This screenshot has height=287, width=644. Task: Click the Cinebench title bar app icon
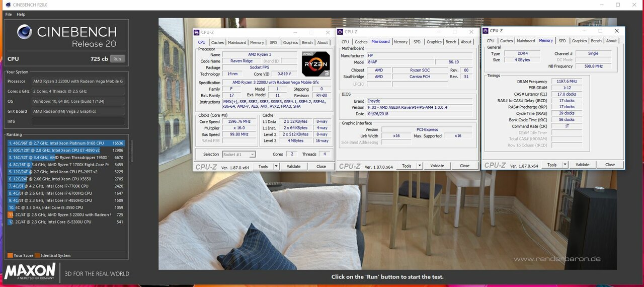pos(8,5)
